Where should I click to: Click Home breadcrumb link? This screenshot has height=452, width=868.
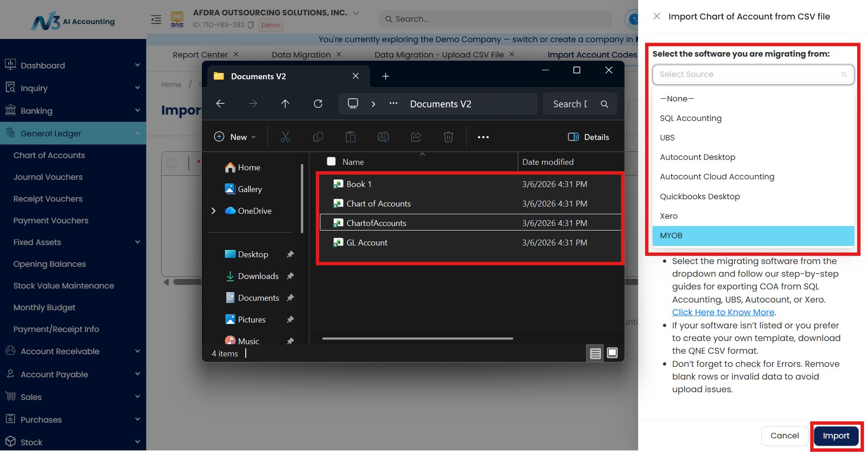click(x=171, y=85)
